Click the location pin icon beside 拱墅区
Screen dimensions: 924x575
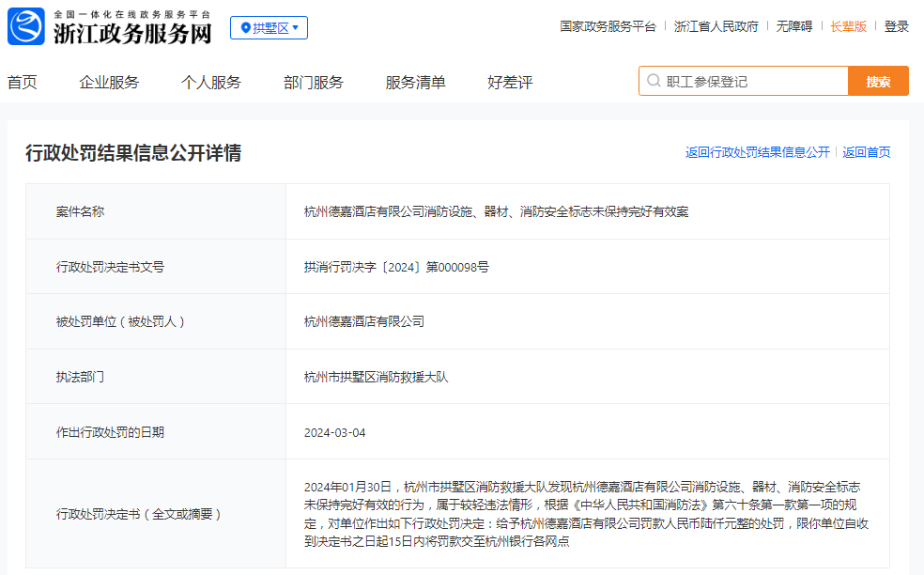click(x=246, y=28)
